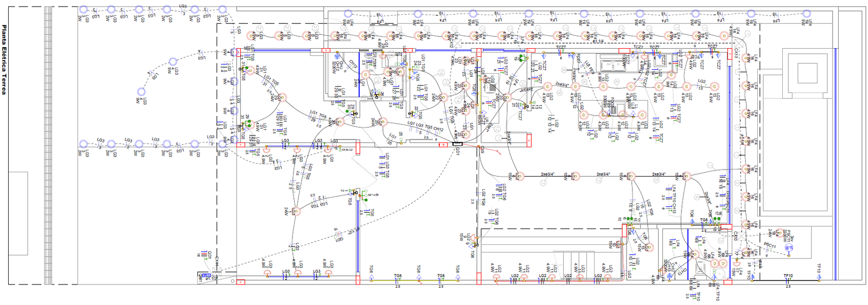Select the top-left corner blue light fixture
Image resolution: width=868 pixels, height=305 pixels.
coord(83,10)
